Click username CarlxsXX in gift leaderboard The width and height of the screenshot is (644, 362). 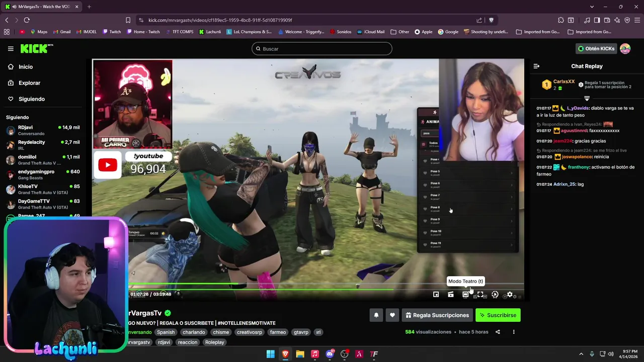563,81
